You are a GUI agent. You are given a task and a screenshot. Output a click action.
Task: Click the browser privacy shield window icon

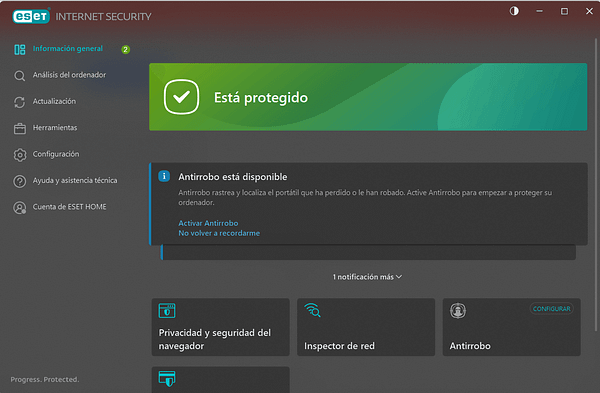click(167, 311)
